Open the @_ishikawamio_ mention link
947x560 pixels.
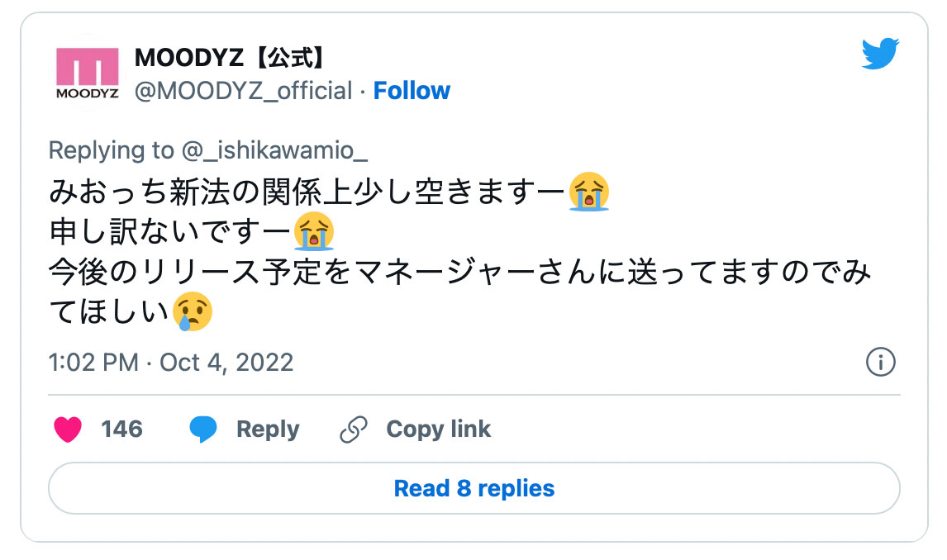(272, 150)
